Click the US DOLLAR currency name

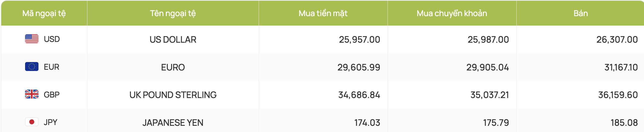coord(173,39)
